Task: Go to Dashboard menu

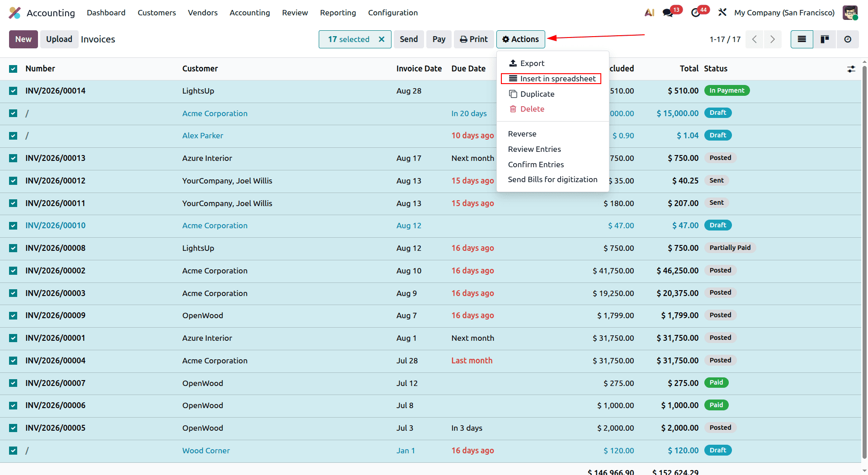Action: pyautogui.click(x=106, y=13)
